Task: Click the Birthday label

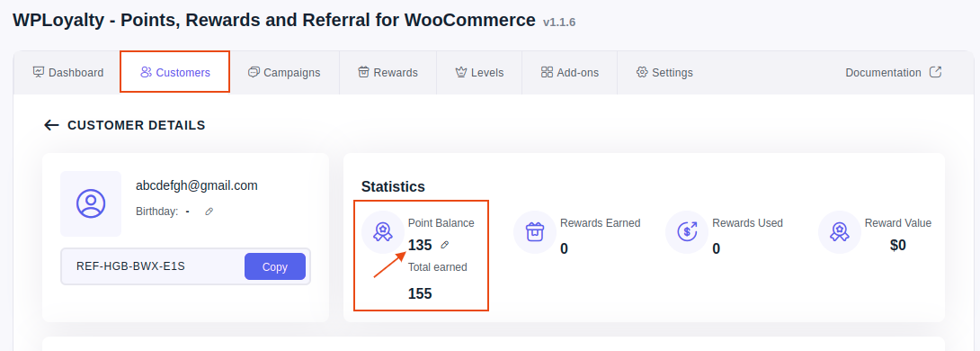Action: 156,211
